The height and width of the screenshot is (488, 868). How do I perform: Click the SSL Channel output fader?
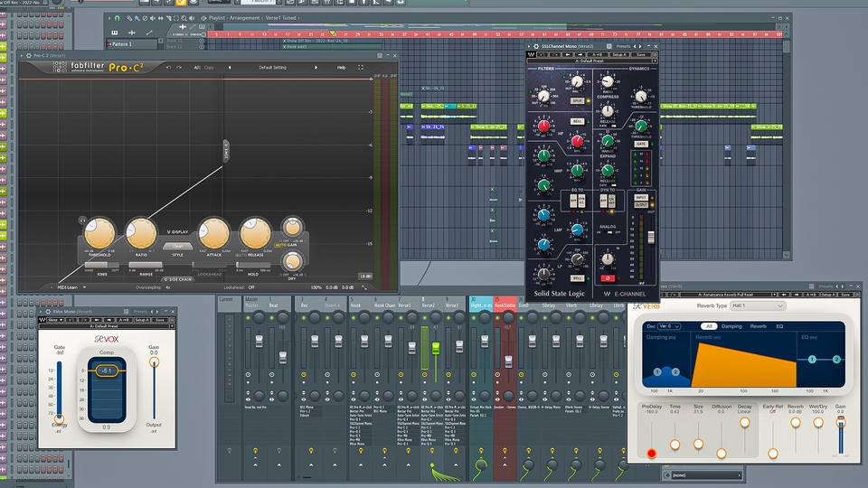[651, 237]
